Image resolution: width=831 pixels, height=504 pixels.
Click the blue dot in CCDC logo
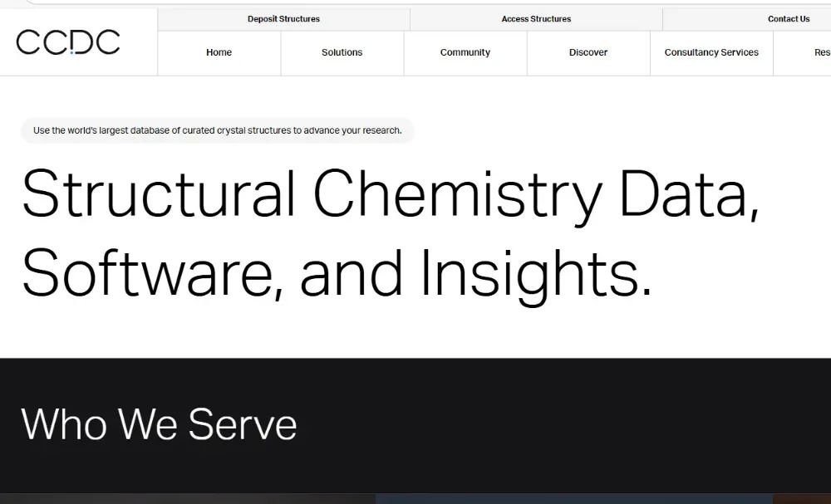click(71, 52)
